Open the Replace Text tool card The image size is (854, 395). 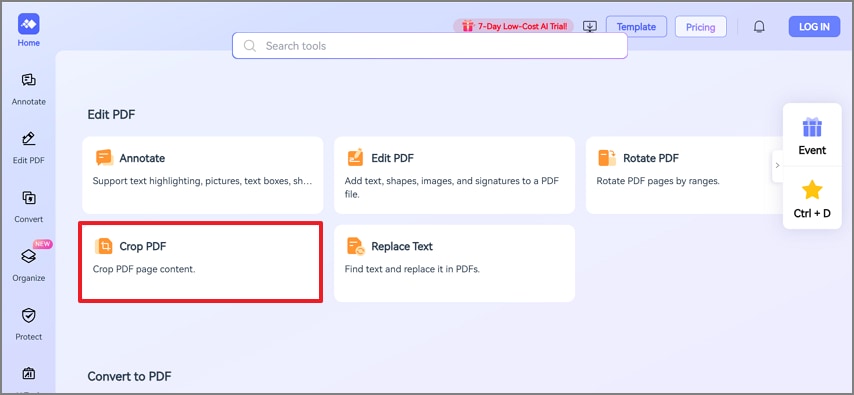[x=454, y=263]
